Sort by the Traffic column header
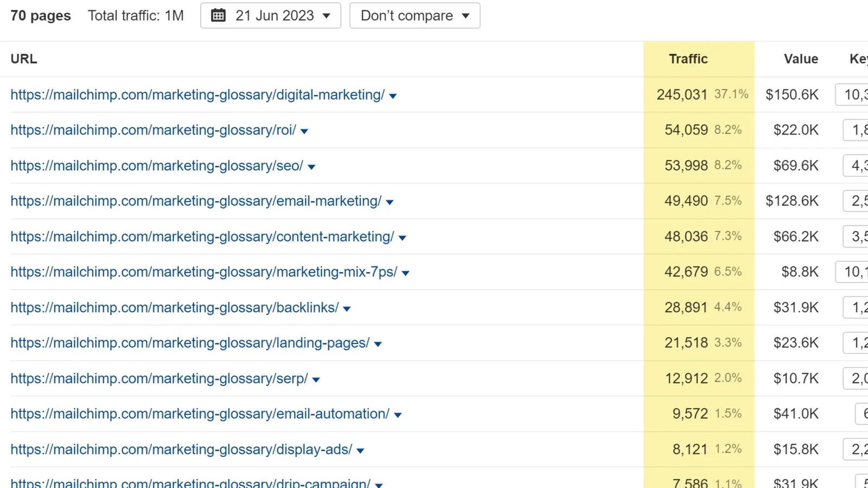Screen dimensions: 868x488 coord(688,59)
